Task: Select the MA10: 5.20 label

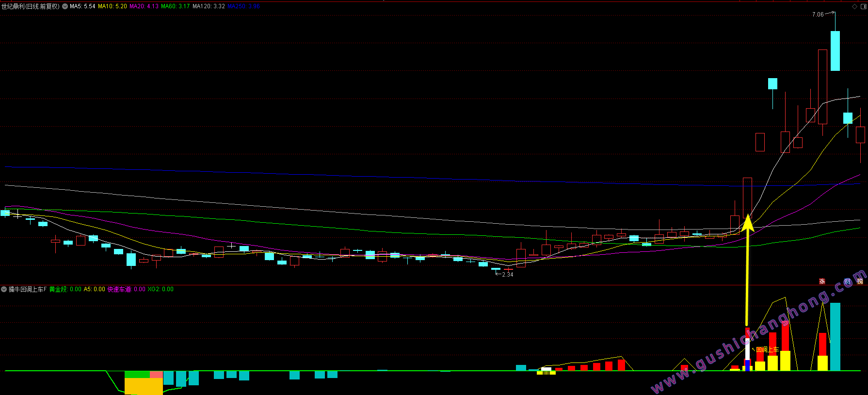Action: point(113,6)
